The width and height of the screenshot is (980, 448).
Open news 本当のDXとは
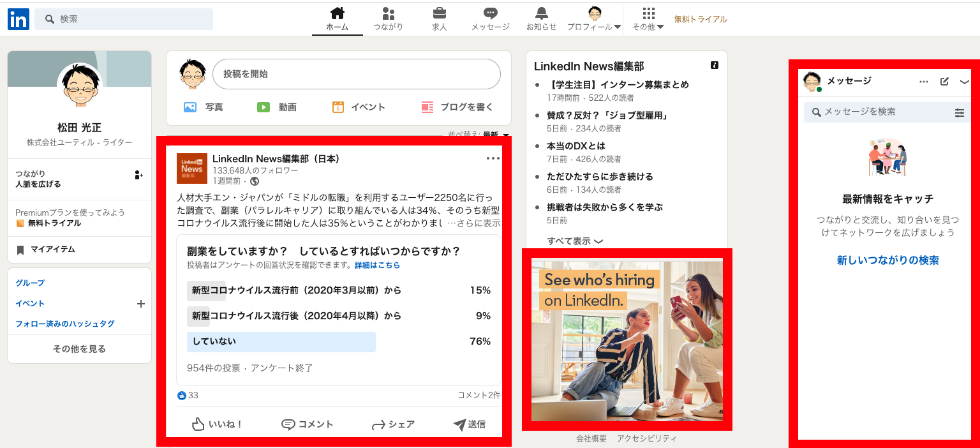(576, 146)
